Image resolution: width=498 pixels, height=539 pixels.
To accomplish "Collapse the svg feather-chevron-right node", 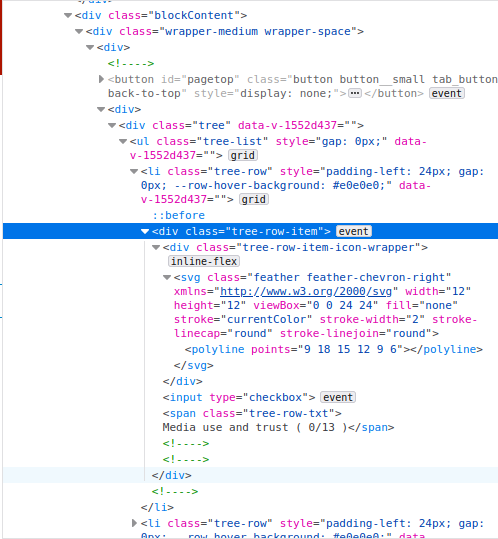I will click(167, 277).
